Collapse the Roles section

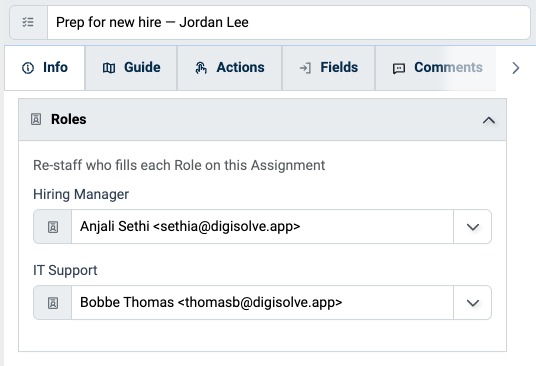489,120
